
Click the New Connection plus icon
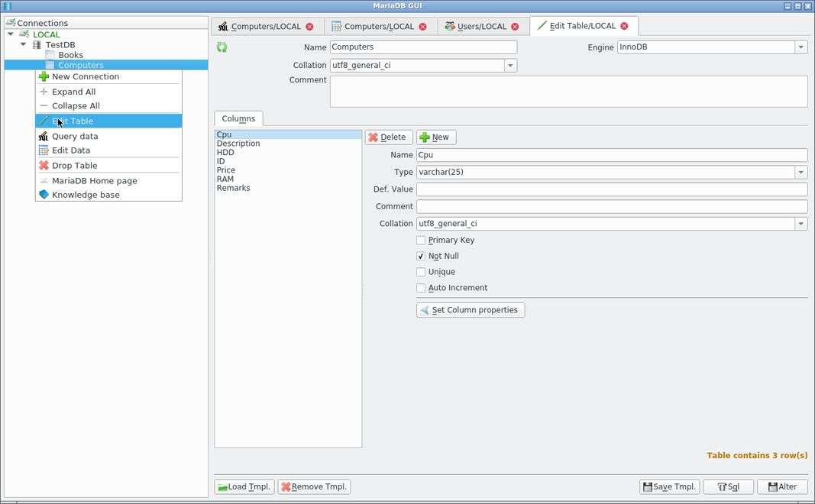pyautogui.click(x=44, y=76)
